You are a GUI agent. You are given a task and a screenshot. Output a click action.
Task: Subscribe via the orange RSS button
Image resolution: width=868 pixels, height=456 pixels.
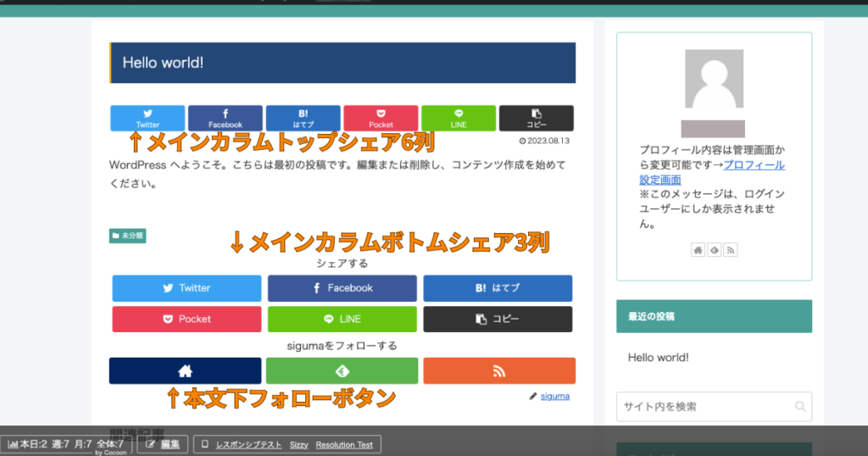[x=498, y=370]
